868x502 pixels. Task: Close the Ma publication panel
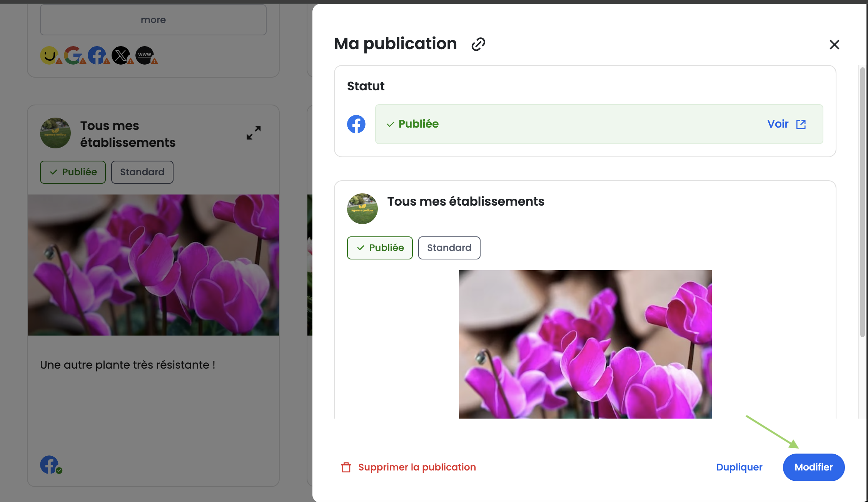834,45
